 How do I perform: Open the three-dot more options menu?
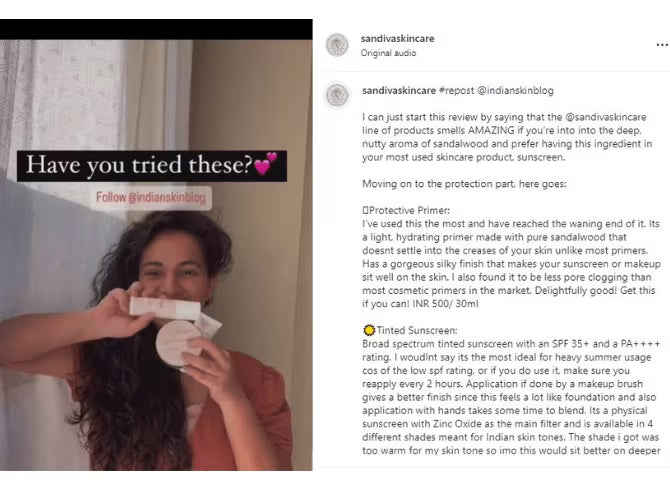(x=662, y=45)
